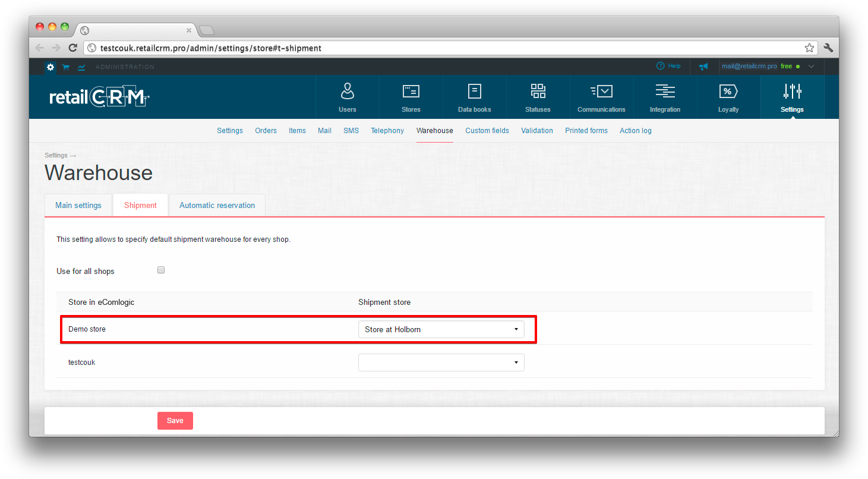This screenshot has height=479, width=868.
Task: Reload the page with the refresh icon
Action: pyautogui.click(x=72, y=48)
